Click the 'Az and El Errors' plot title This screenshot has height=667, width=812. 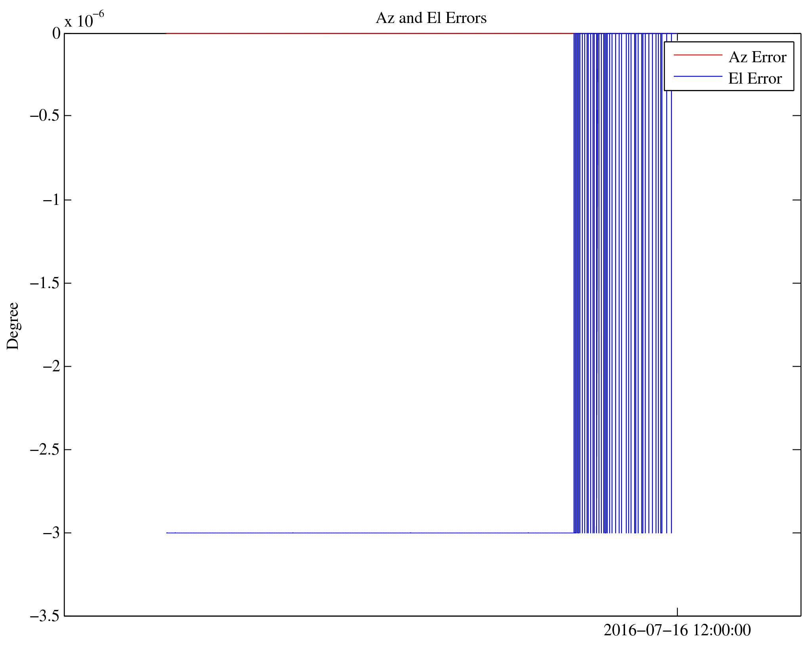431,18
